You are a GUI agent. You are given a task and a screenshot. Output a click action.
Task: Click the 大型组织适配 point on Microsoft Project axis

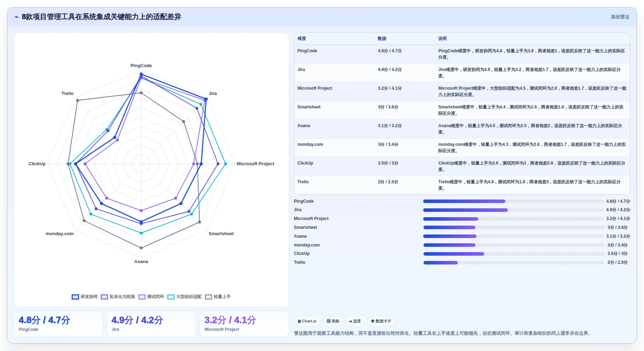pyautogui.click(x=226, y=164)
